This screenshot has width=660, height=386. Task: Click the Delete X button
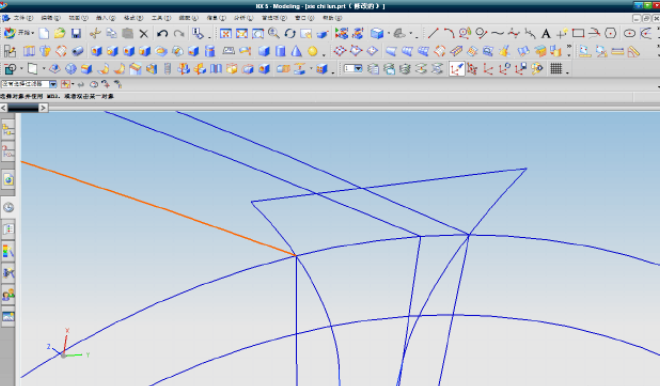tap(144, 33)
